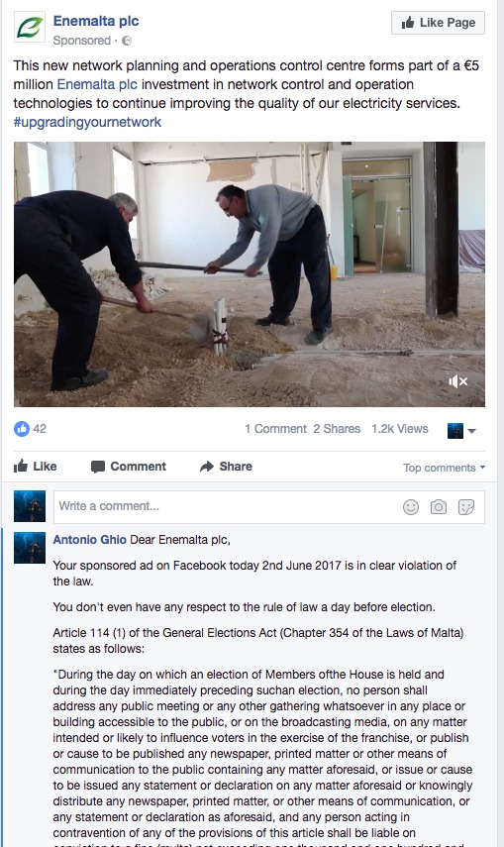Open the profile switcher arrow beside views

471,431
